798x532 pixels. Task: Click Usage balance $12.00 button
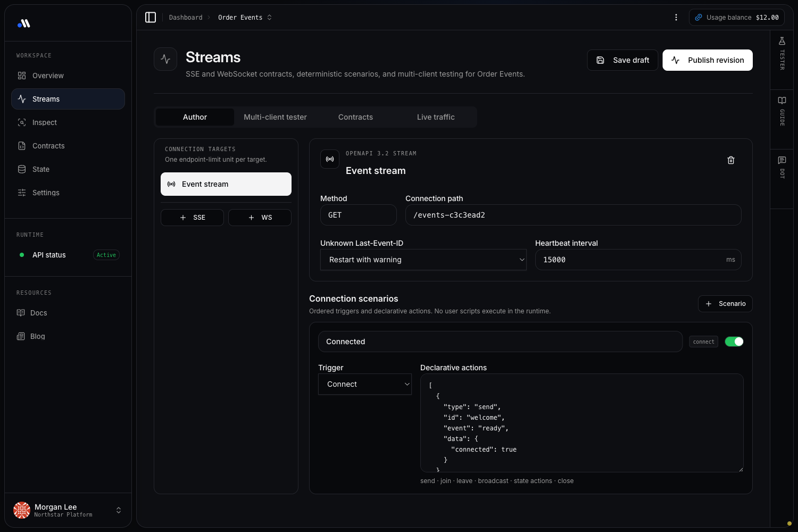click(x=737, y=18)
